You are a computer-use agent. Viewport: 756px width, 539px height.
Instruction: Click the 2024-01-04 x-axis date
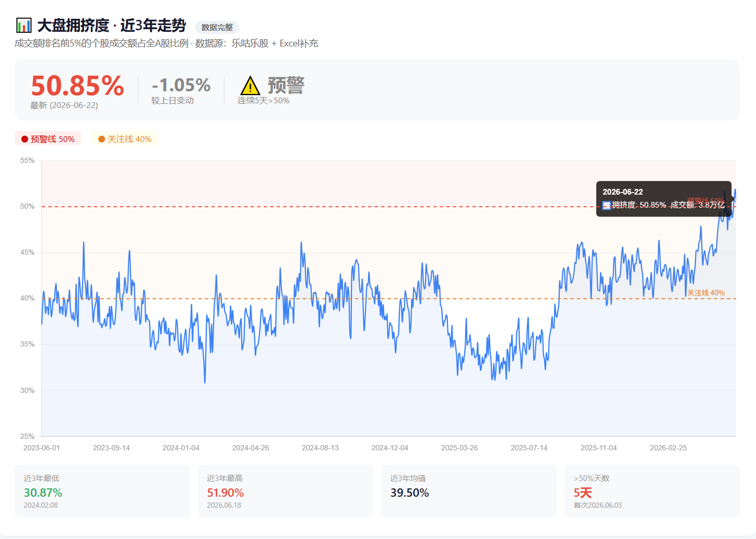click(181, 448)
